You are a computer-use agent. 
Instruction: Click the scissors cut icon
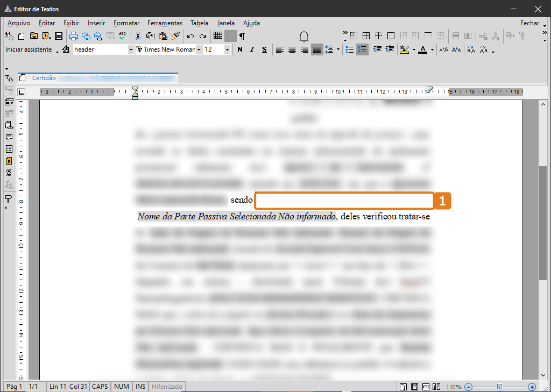pyautogui.click(x=138, y=36)
